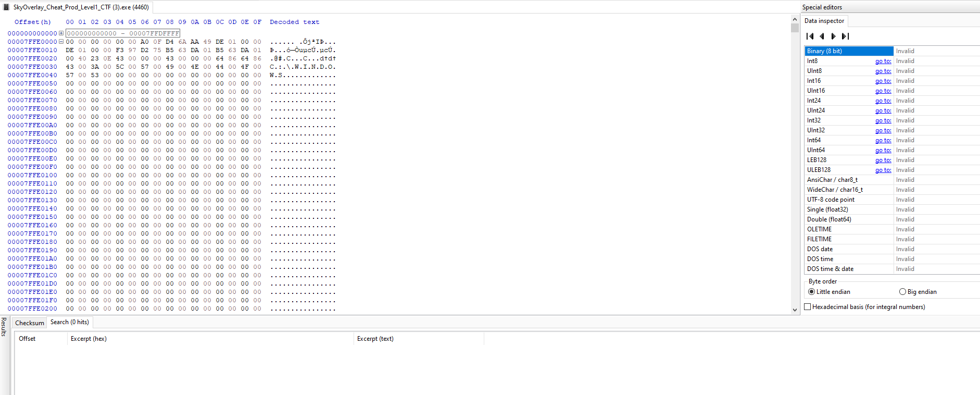Screen dimensions: 980x395
Task: Select the Binary (8 bit) row
Action: (849, 51)
